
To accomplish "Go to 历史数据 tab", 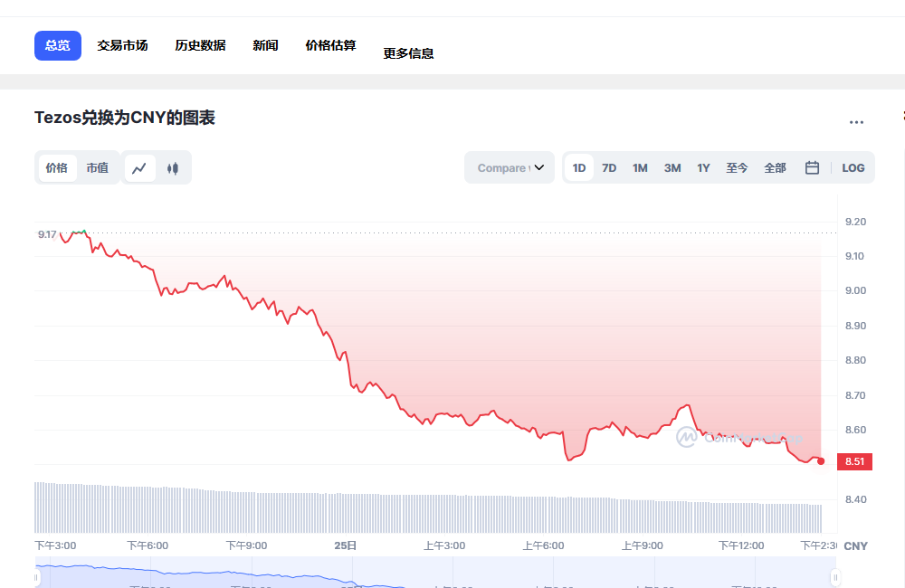I will pos(200,45).
